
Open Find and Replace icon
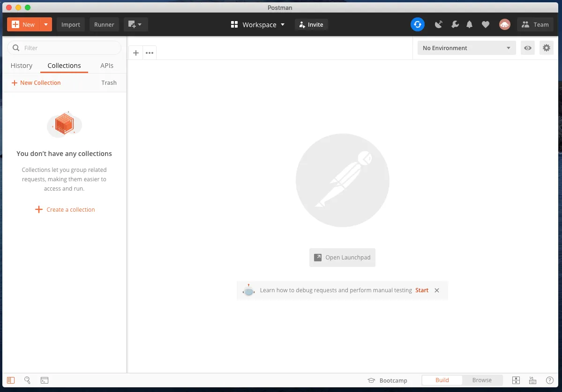[27, 380]
